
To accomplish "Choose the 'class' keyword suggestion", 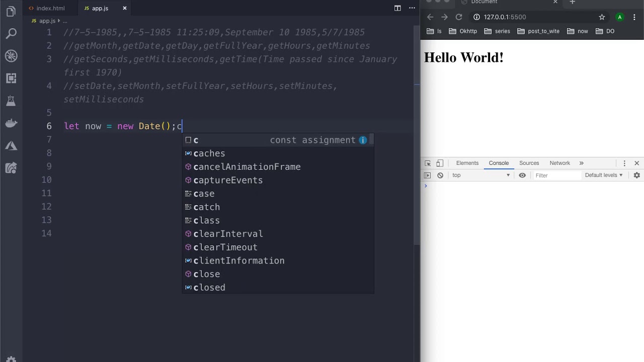I will click(278, 220).
